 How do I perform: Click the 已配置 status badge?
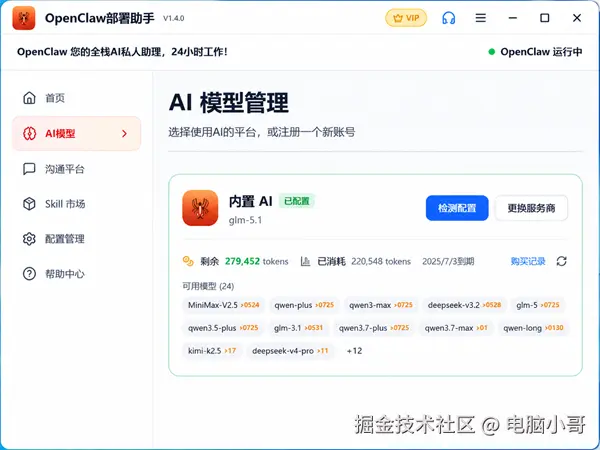[x=297, y=201]
